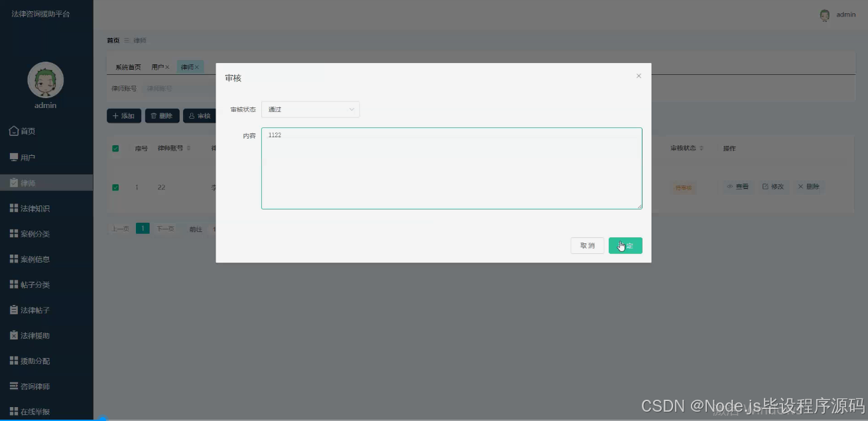Open 帖子分类 in the sidebar
The width and height of the screenshot is (868, 421).
point(46,284)
